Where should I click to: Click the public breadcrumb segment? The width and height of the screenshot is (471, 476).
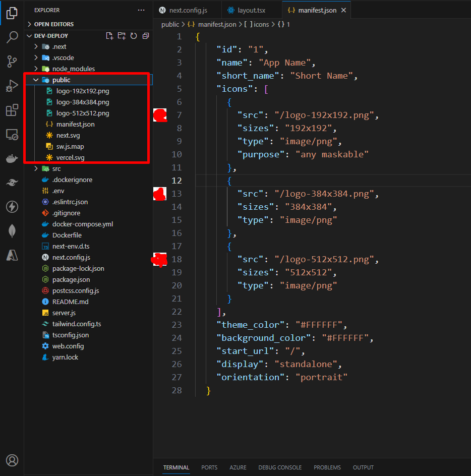[170, 25]
